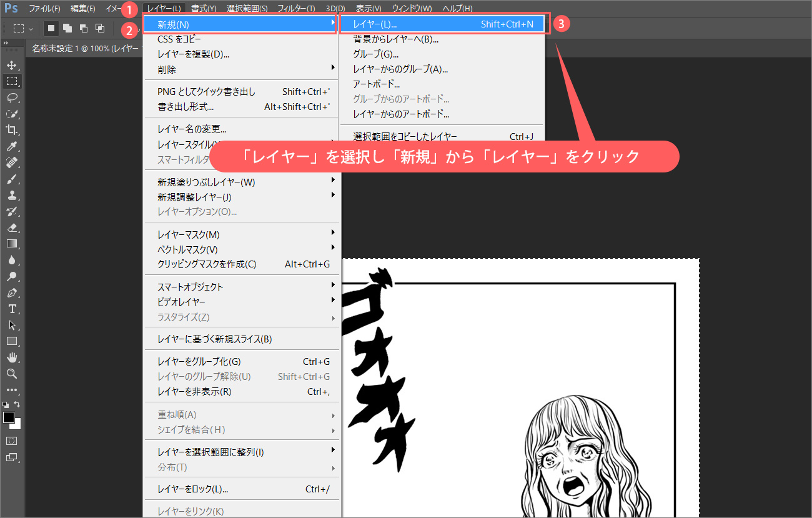Reset default foreground and background colors
The height and width of the screenshot is (518, 812).
(x=6, y=405)
